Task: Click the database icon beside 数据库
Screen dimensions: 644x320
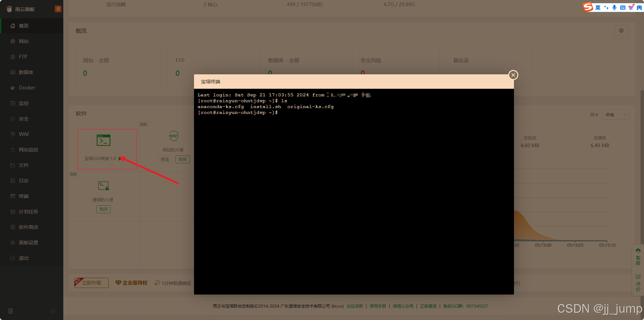Action: point(13,72)
